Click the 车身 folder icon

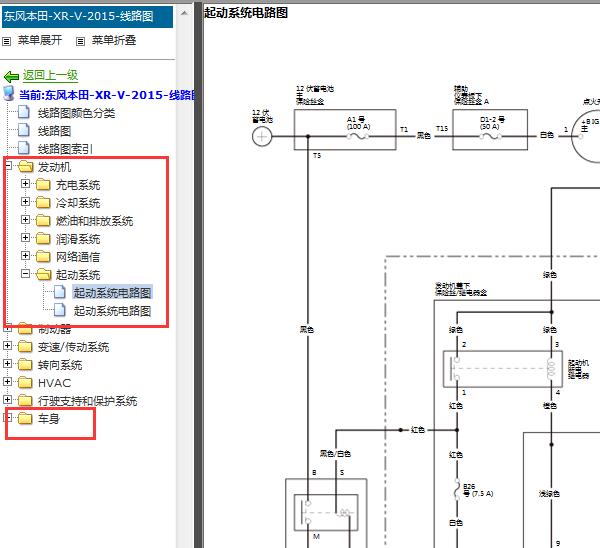tap(25, 418)
